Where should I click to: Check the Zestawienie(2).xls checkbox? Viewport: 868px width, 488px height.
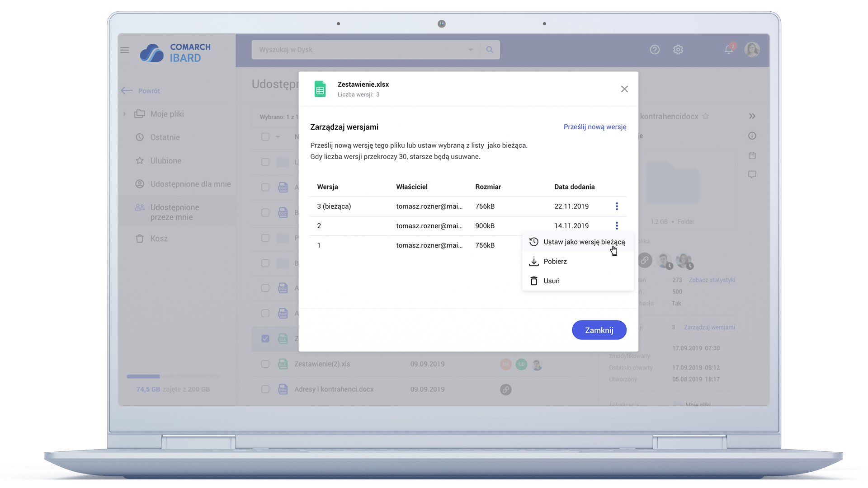pos(265,364)
